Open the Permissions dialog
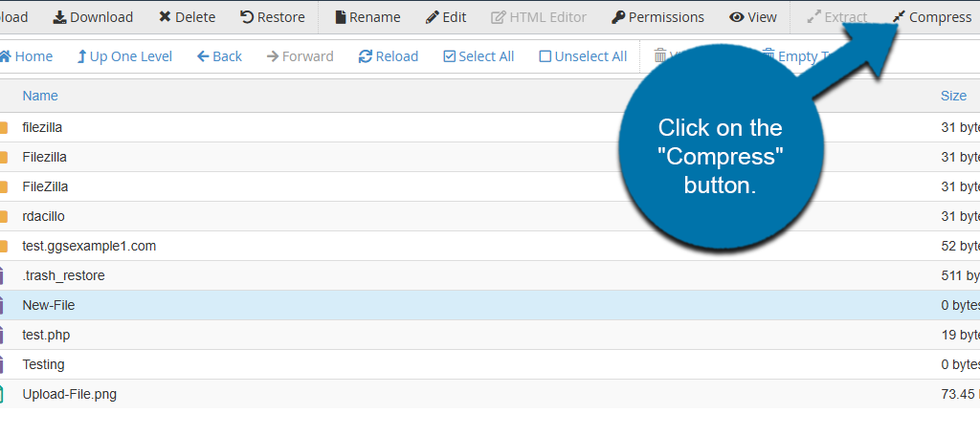The image size is (980, 436). click(x=657, y=17)
